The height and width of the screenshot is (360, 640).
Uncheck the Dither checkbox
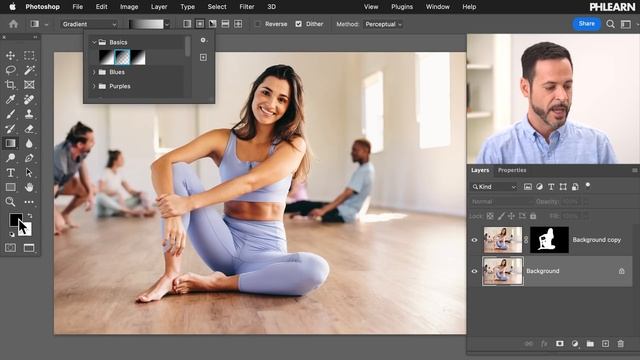coord(299,24)
